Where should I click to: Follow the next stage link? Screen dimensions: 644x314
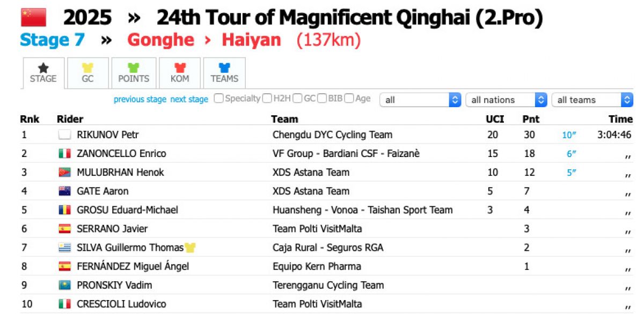[189, 100]
